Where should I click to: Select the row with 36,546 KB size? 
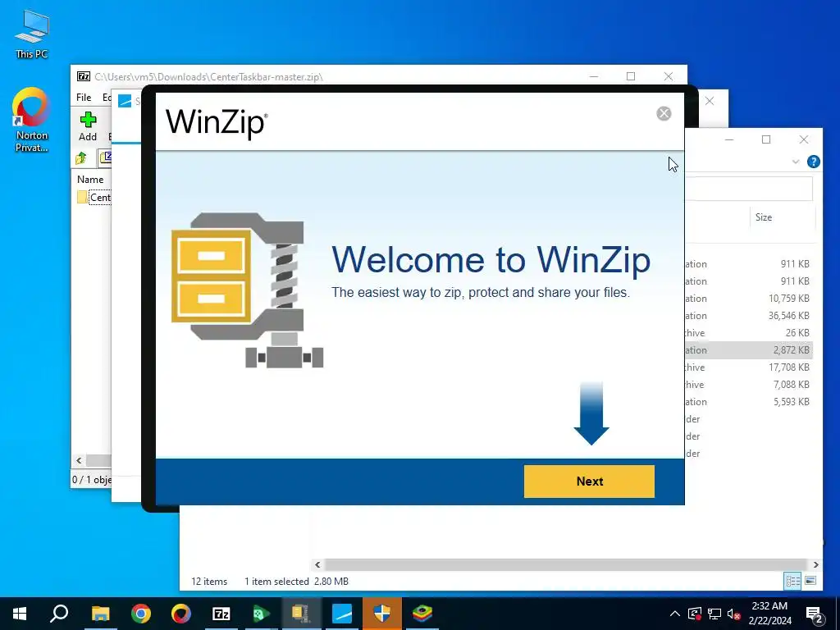[x=749, y=316]
